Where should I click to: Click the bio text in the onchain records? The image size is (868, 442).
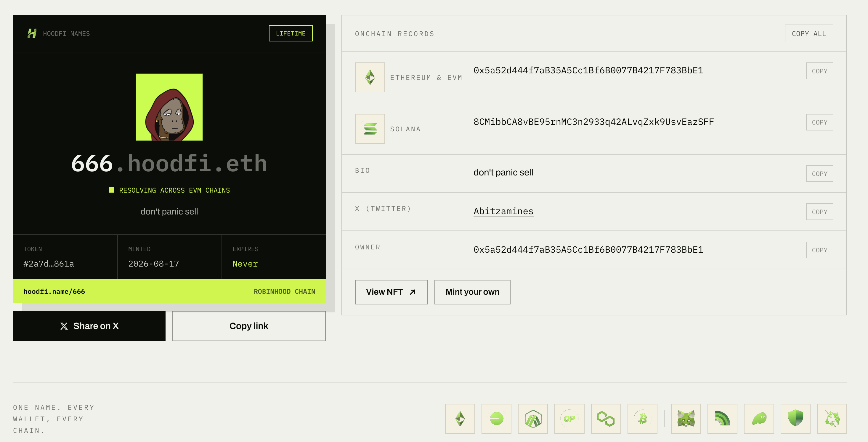[503, 172]
